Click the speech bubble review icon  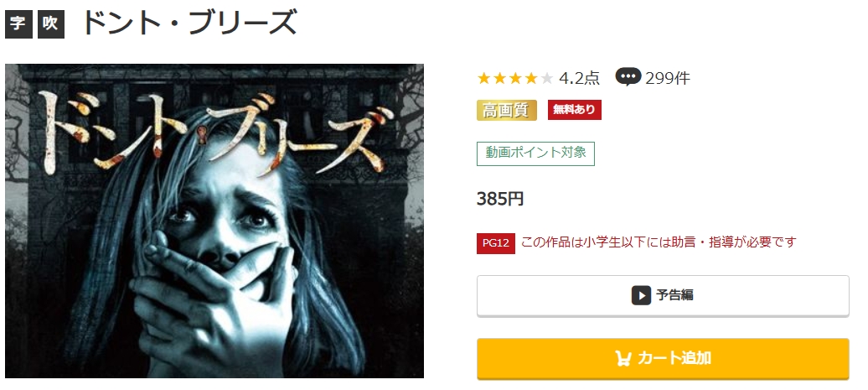pos(628,77)
